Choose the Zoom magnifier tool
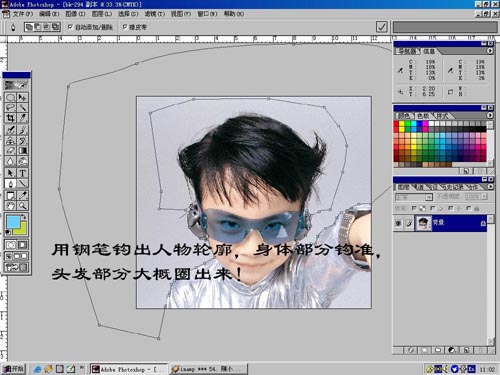The width and height of the screenshot is (500, 375). pos(22,205)
